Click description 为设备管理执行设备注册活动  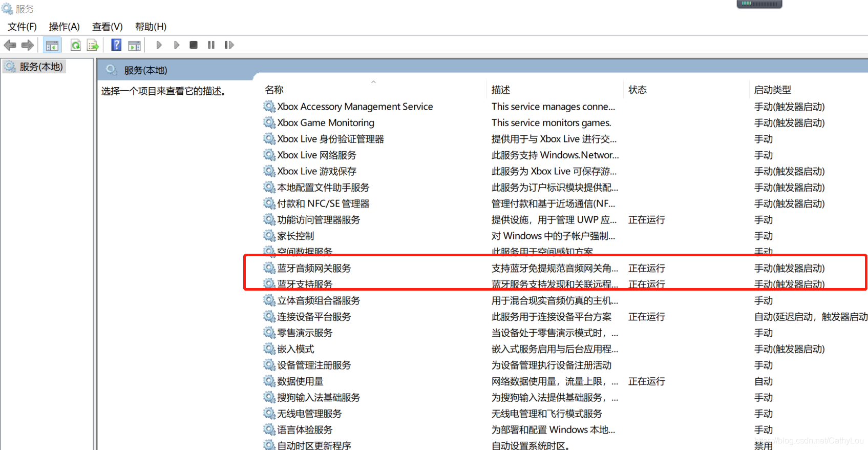point(552,365)
